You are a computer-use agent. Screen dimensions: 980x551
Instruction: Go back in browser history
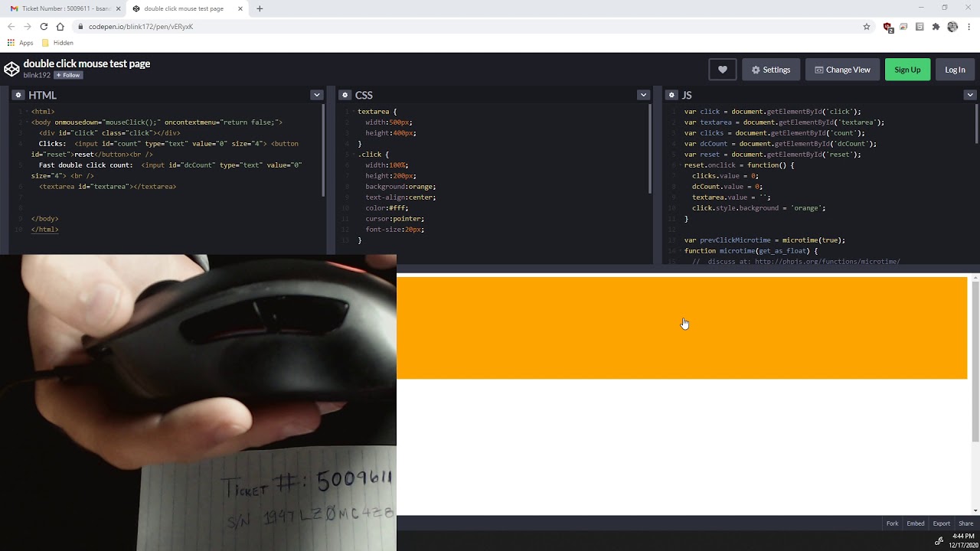11,26
